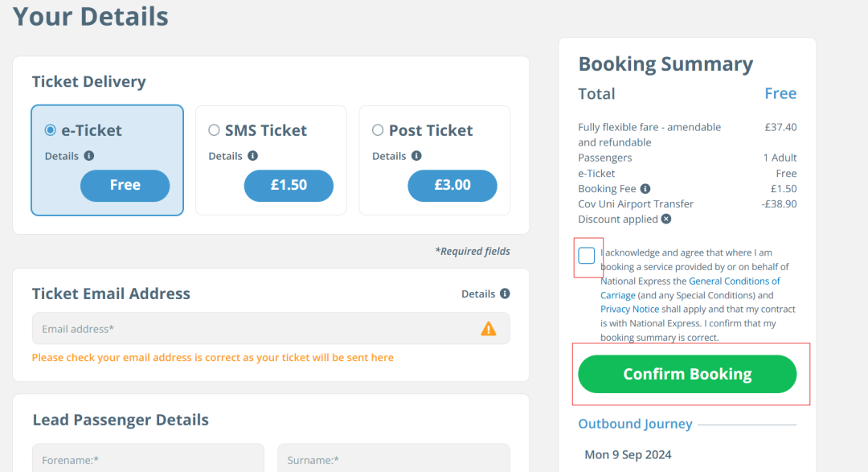Open the Booking Fee info icon
868x472 pixels.
pos(645,189)
